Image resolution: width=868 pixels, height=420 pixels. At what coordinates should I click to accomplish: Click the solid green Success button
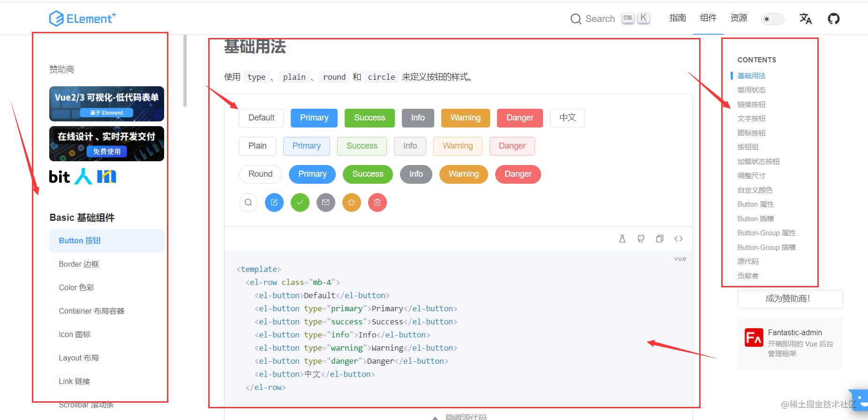[x=370, y=118]
